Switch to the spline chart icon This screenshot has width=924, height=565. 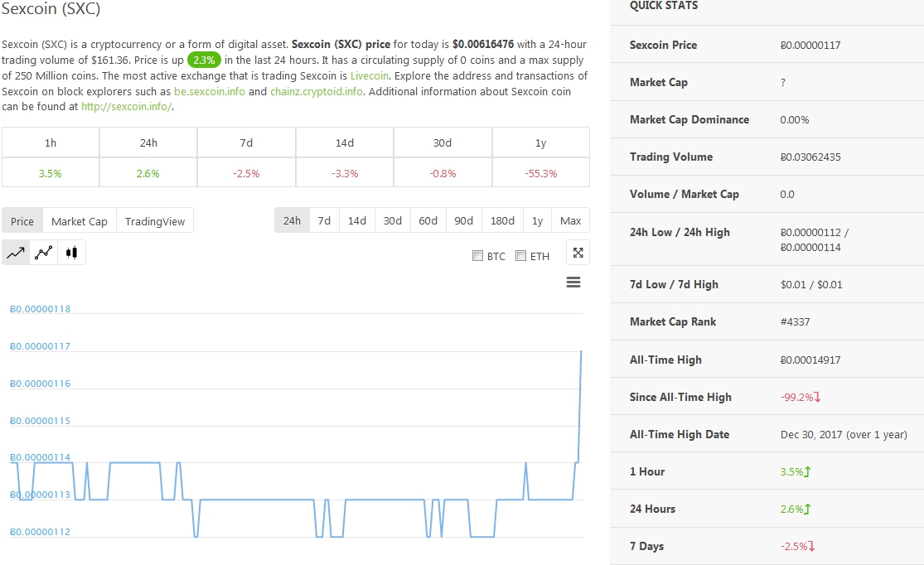pyautogui.click(x=44, y=253)
